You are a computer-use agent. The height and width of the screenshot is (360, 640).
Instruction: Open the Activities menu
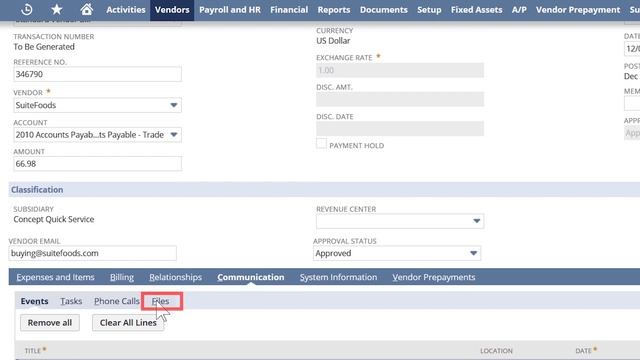point(126,10)
